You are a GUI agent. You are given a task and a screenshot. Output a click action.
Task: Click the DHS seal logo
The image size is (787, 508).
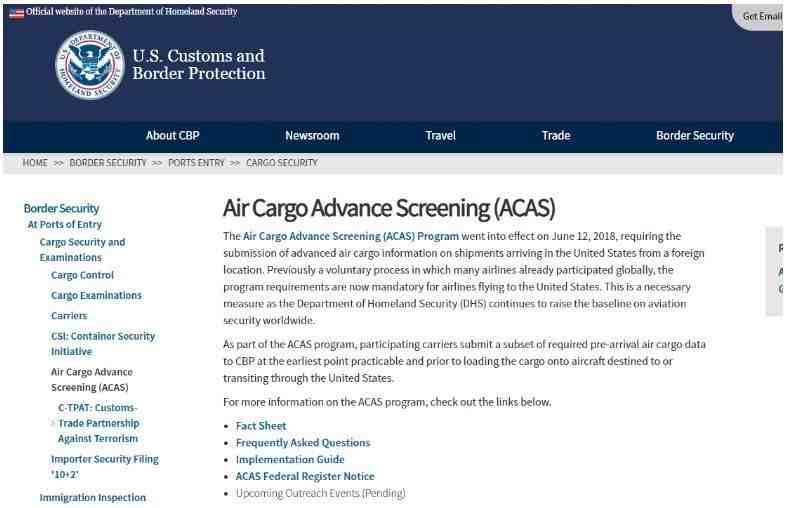[x=89, y=64]
